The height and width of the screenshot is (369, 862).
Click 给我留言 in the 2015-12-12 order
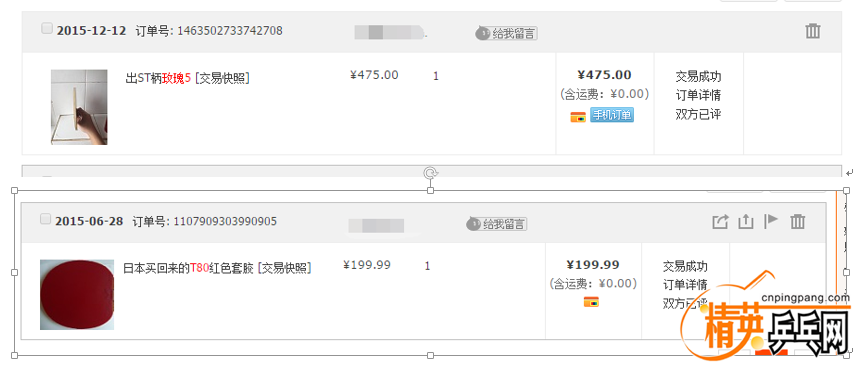(x=506, y=34)
